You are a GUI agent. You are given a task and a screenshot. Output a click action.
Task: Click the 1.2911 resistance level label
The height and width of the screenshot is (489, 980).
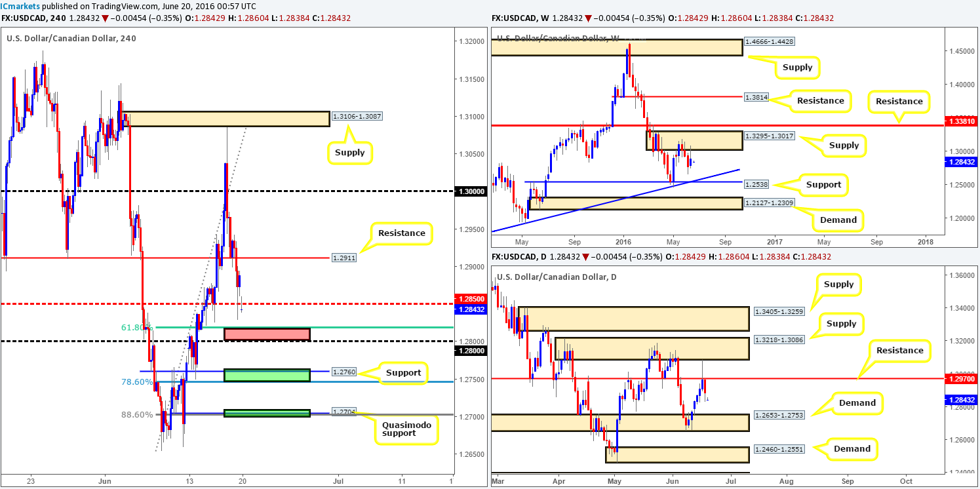[x=343, y=259]
